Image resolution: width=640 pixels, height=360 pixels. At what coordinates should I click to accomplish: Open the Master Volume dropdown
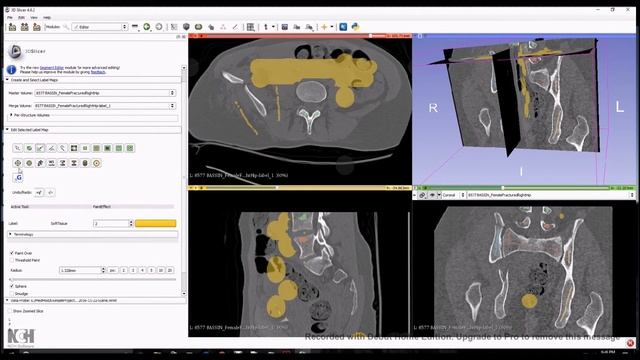point(105,93)
